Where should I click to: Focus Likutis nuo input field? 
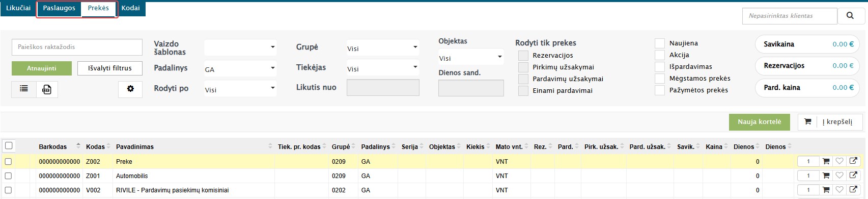(x=383, y=88)
